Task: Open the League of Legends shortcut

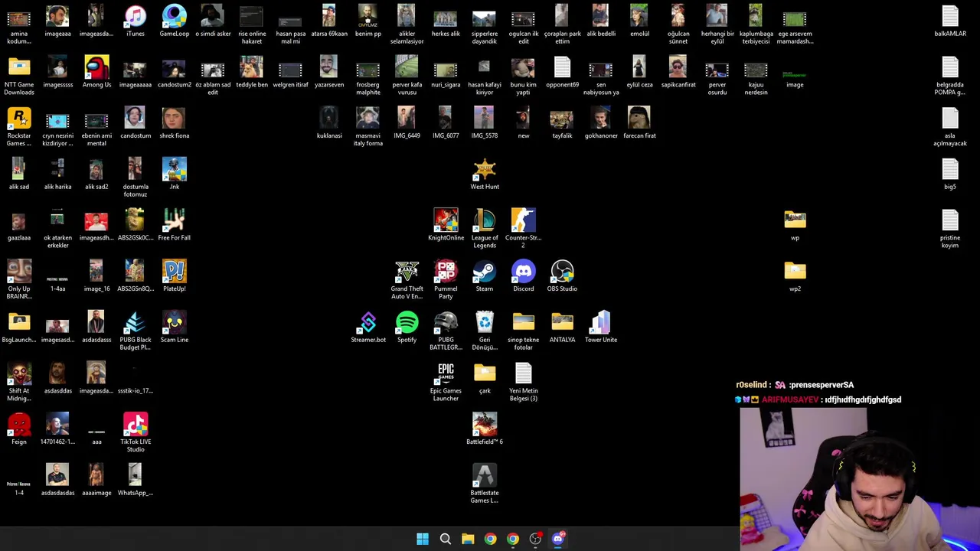Action: pos(485,229)
